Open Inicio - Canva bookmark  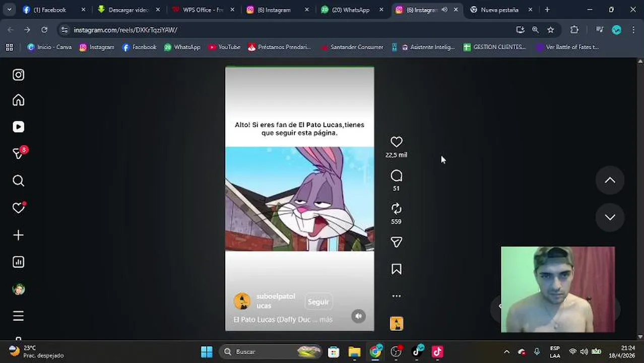pyautogui.click(x=49, y=47)
